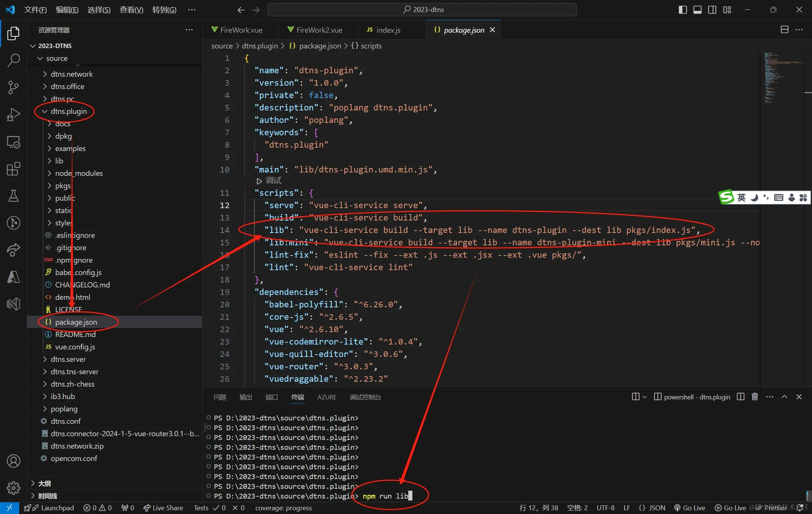Screen dimensions: 812x514
Task: Open Manage gear icon in activity bar
Action: (x=14, y=488)
